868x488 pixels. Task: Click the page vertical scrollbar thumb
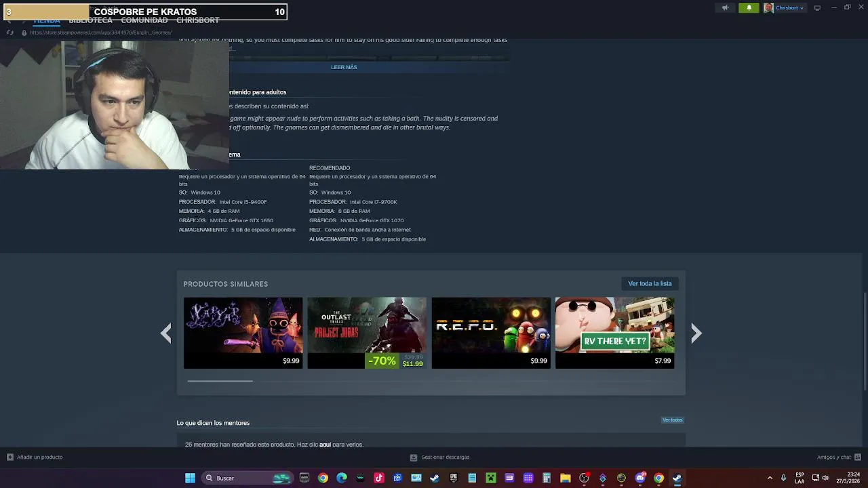[x=865, y=341]
